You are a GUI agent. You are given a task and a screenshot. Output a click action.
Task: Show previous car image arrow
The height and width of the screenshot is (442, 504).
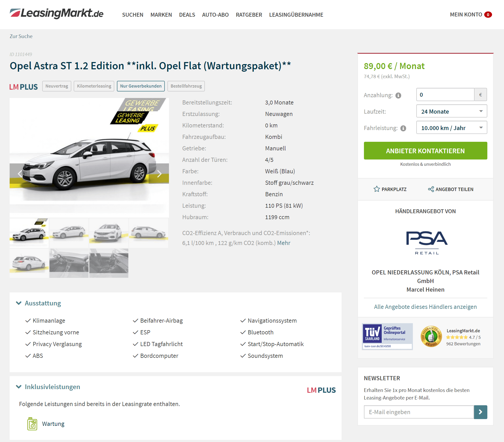20,174
